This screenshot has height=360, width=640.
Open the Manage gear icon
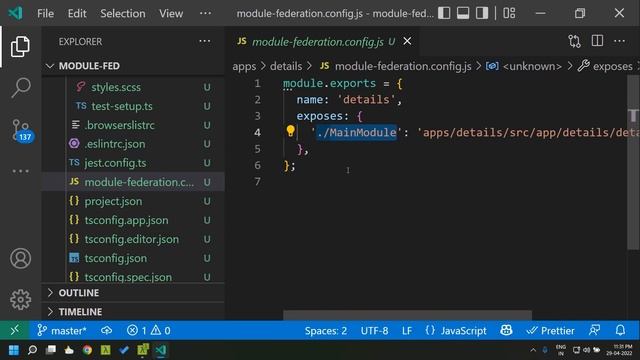point(20,300)
